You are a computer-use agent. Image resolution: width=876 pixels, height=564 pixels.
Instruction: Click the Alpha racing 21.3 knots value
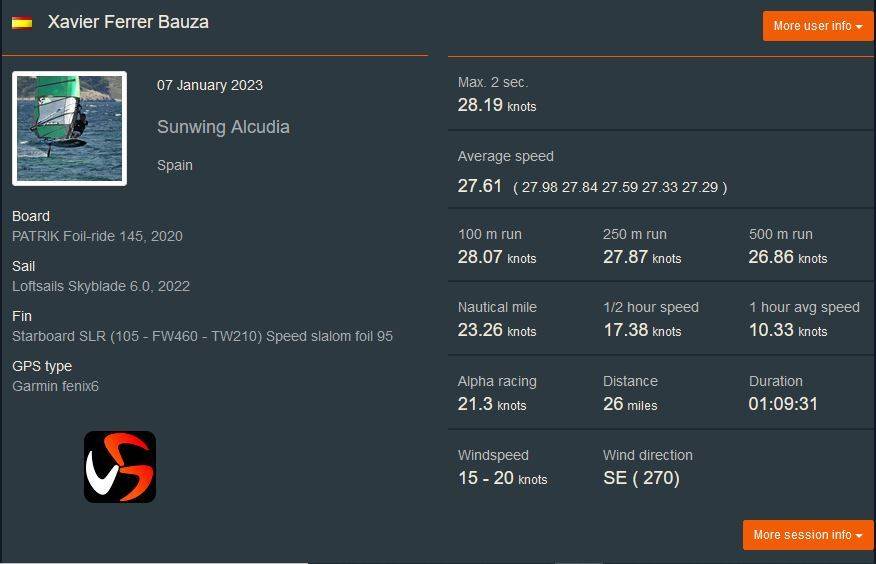point(491,404)
